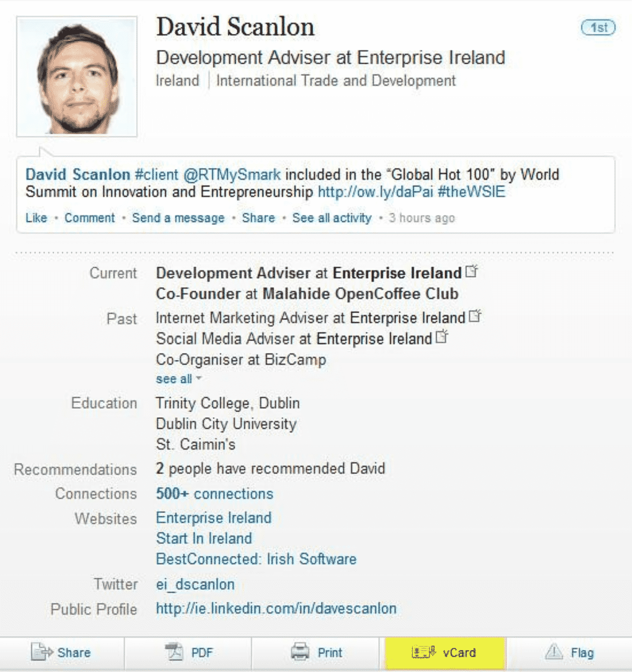This screenshot has width=632, height=672.
Task: Like David Scanlon's status update
Action: (36, 218)
